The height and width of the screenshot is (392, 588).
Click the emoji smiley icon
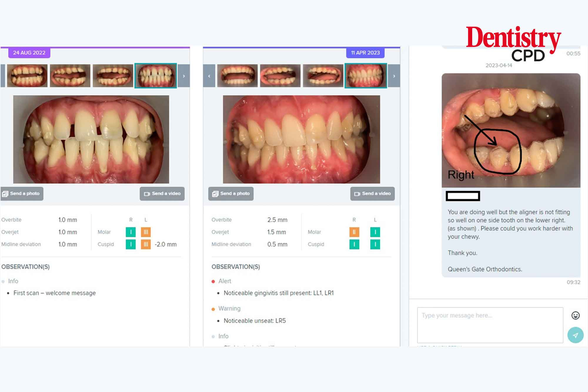tap(575, 316)
